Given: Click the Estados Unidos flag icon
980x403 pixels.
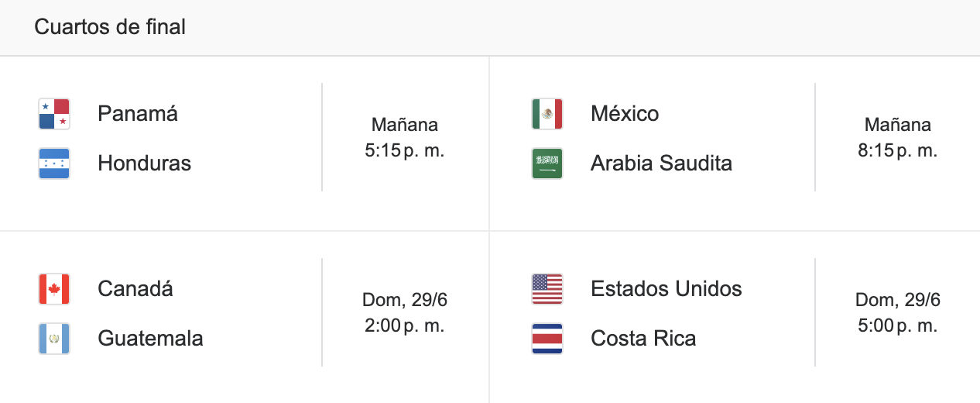Looking at the screenshot, I should [x=547, y=289].
